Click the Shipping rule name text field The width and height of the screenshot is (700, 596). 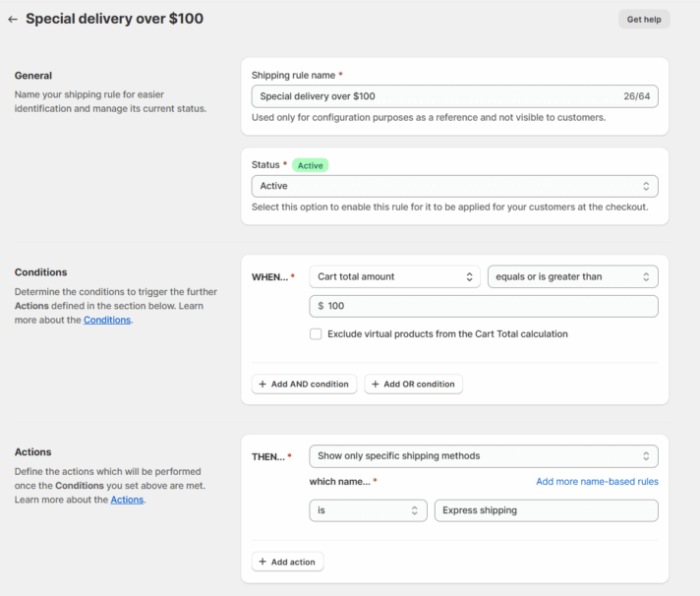(433, 96)
